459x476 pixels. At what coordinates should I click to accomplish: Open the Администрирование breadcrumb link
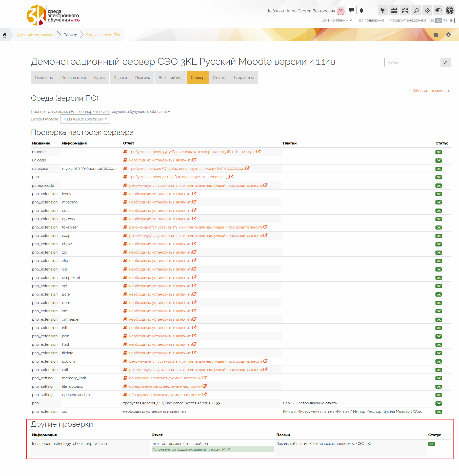(36, 35)
